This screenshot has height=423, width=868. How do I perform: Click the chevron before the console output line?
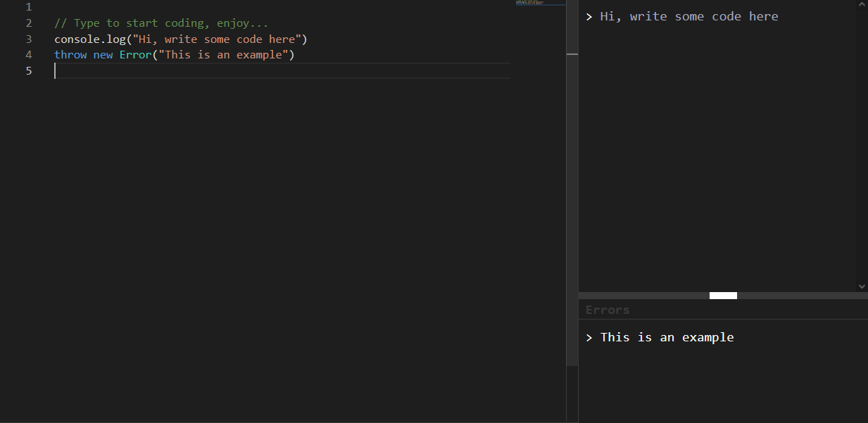click(589, 16)
